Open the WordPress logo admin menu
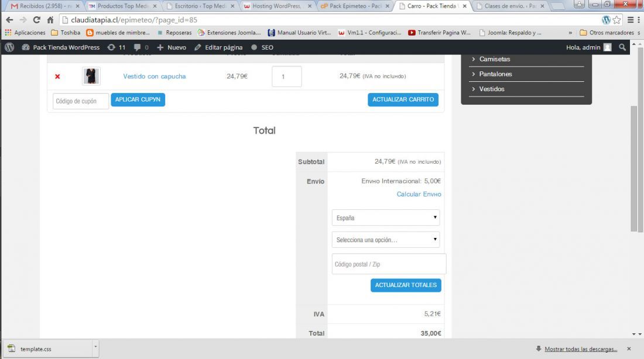 tap(9, 47)
